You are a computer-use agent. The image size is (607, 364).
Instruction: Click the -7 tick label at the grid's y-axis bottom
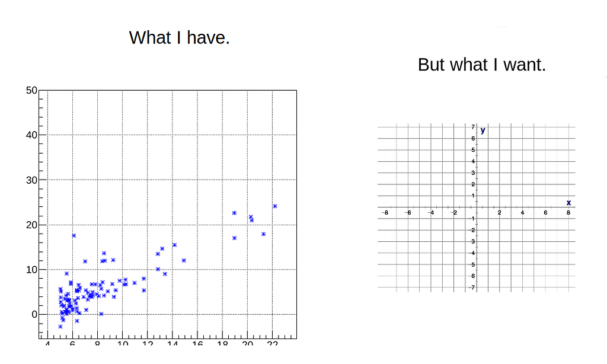[x=472, y=288]
